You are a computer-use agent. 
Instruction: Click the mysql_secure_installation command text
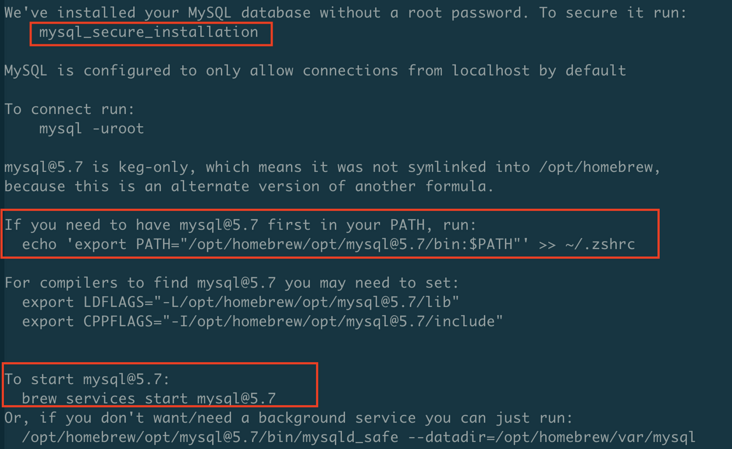tap(148, 32)
